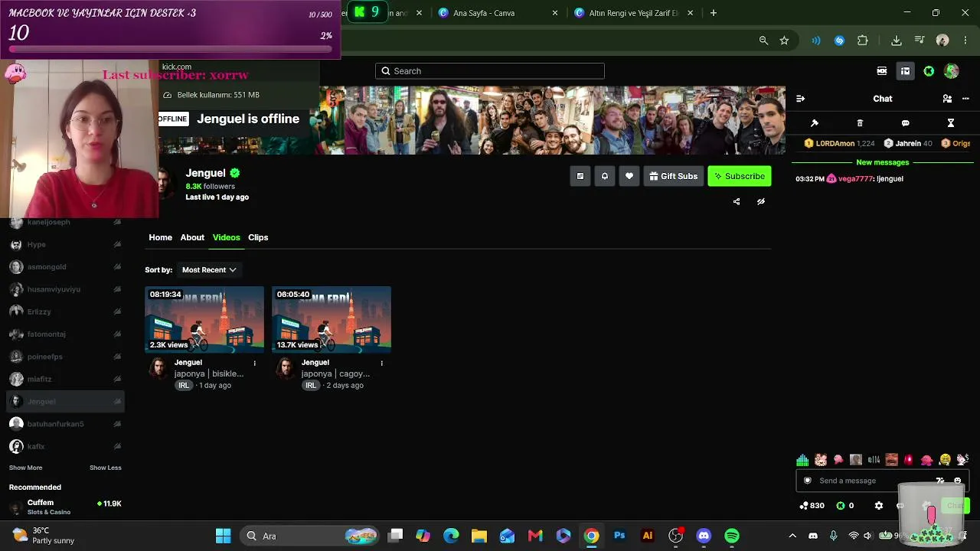Open File Explorer from the taskbar
Viewport: 980px width, 551px height.
(x=479, y=536)
